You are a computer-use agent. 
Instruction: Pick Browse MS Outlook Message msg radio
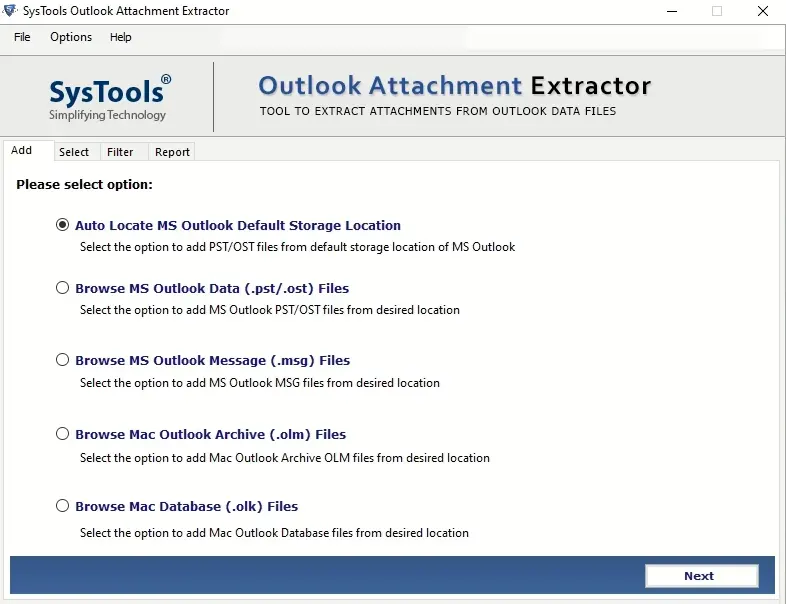[62, 359]
